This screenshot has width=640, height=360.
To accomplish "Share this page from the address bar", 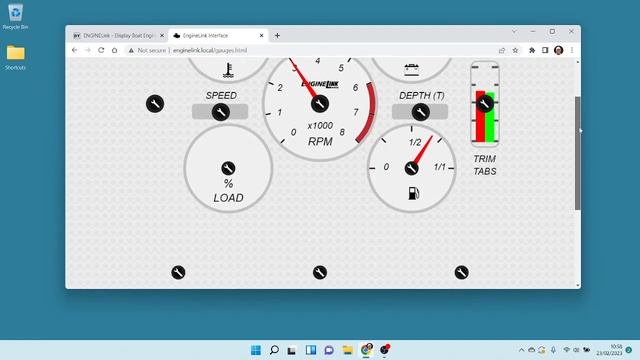I will (502, 50).
